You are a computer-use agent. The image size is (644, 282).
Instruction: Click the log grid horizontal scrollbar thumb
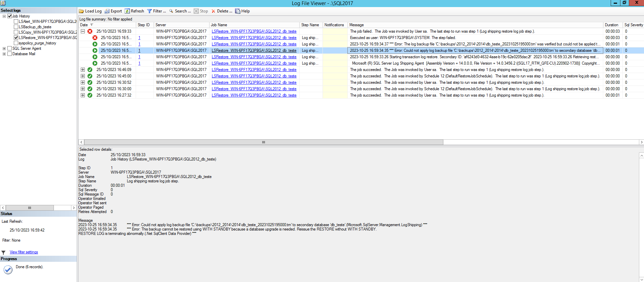(264, 142)
